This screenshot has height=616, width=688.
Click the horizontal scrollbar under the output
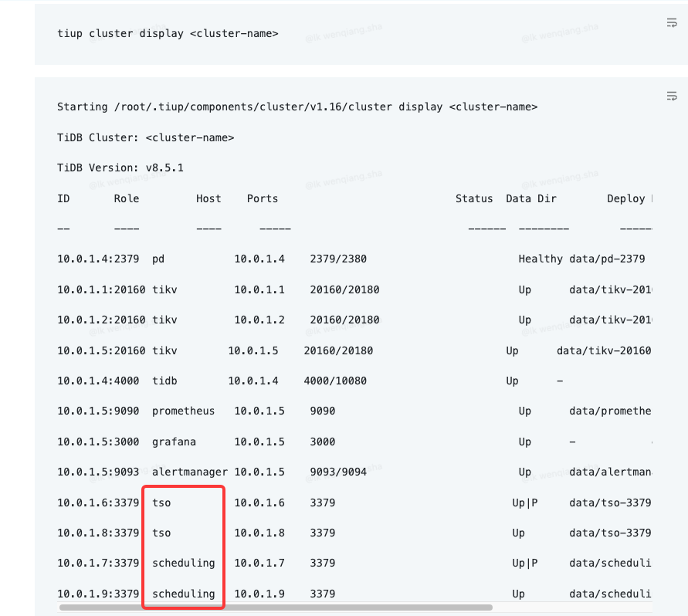click(276, 607)
